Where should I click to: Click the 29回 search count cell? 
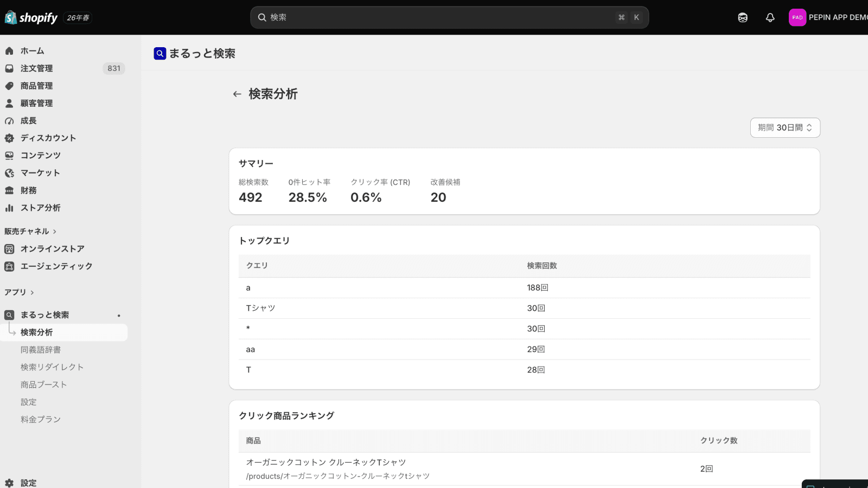click(536, 350)
